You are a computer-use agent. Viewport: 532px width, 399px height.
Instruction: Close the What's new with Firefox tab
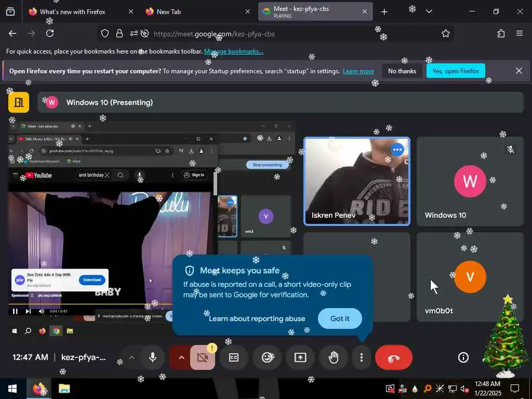(130, 11)
